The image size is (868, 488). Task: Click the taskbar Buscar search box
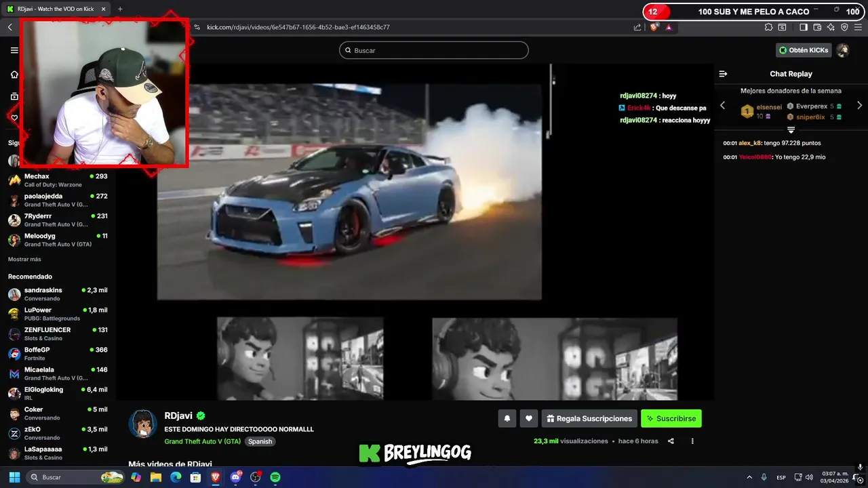pos(75,477)
